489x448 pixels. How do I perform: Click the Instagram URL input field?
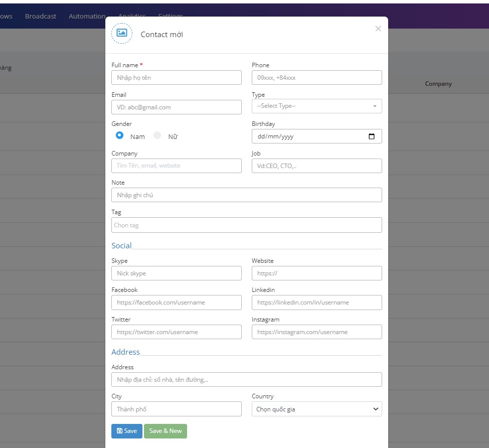(x=316, y=332)
